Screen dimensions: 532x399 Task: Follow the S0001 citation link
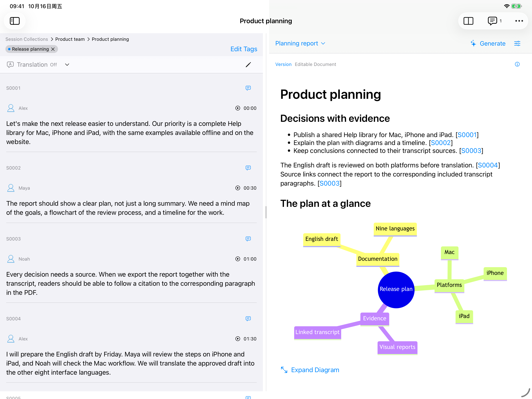[467, 135]
